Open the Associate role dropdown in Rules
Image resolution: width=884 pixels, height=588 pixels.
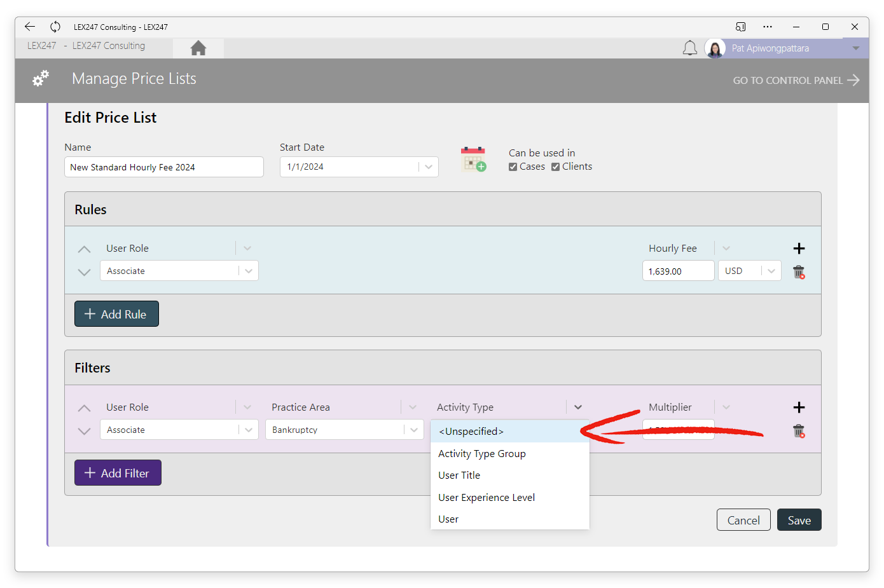(x=249, y=271)
